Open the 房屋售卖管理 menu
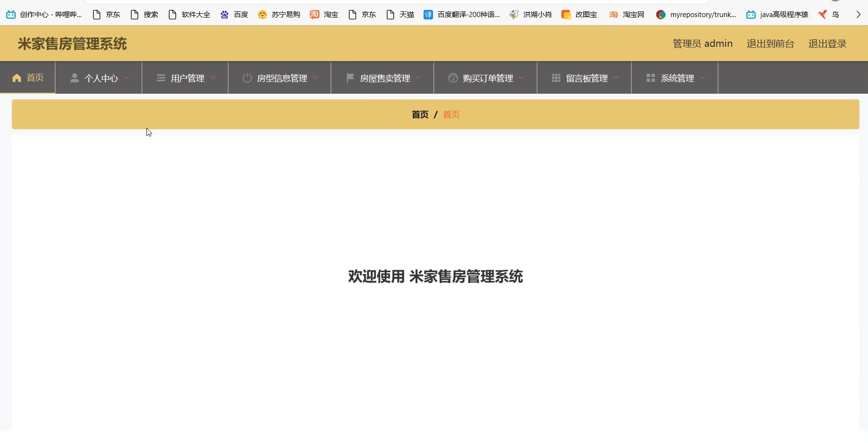The width and height of the screenshot is (868, 443). point(382,78)
